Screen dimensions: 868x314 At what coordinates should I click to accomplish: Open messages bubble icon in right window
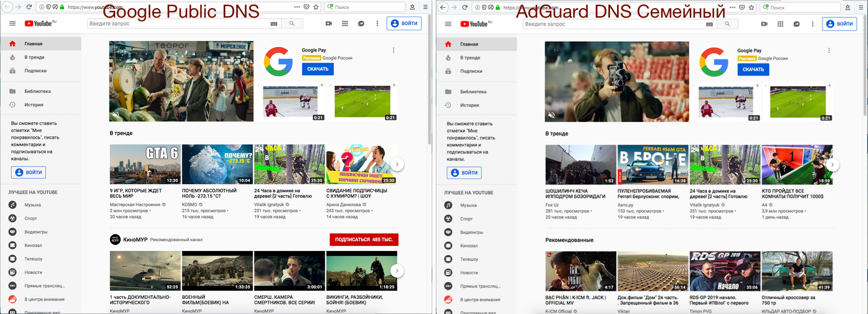click(796, 24)
